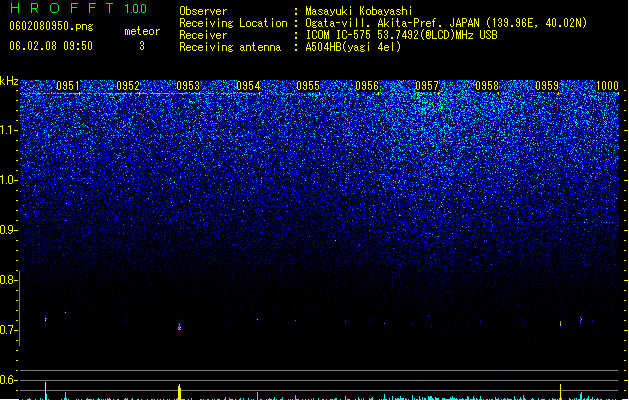629x400 pixels.
Task: Click the yellow intensity spike below 0953
Action: (179, 392)
